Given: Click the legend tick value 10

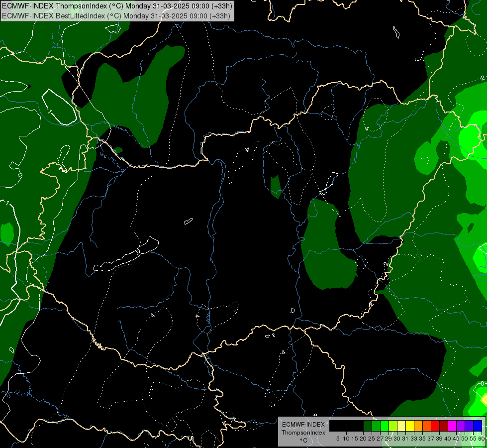Looking at the screenshot, I should coord(346,439).
